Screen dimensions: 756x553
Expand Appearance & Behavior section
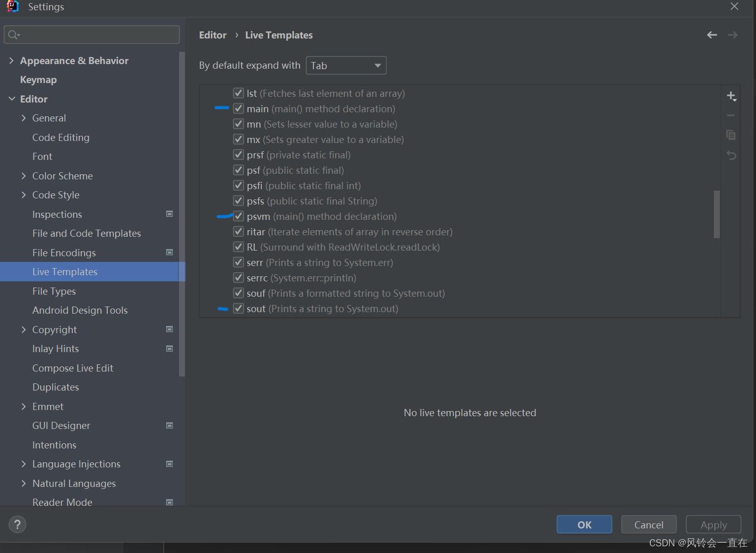coord(11,60)
